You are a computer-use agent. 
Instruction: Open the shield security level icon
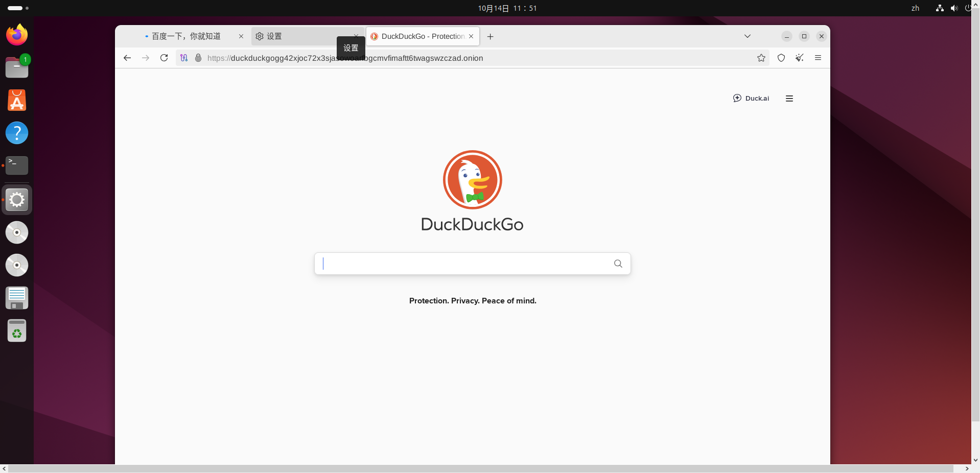[781, 58]
